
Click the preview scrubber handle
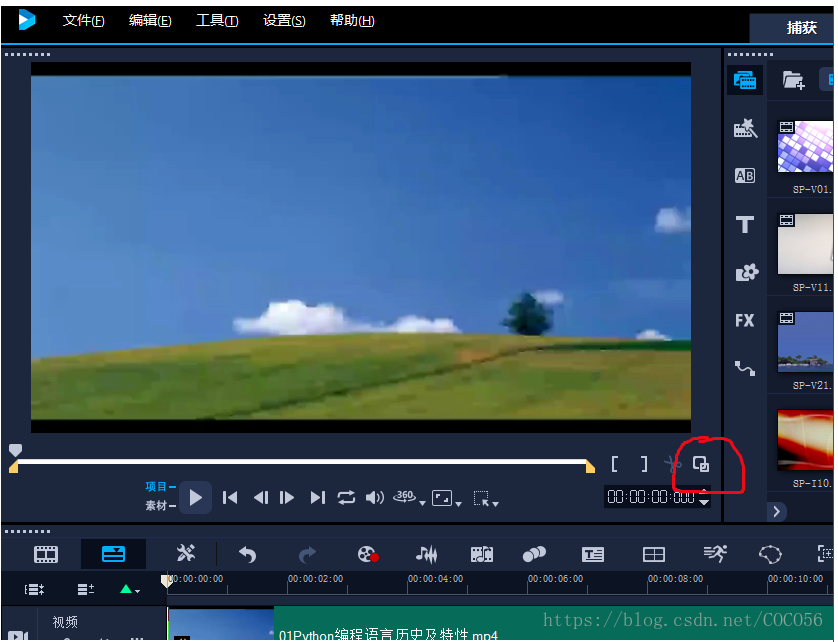point(15,450)
